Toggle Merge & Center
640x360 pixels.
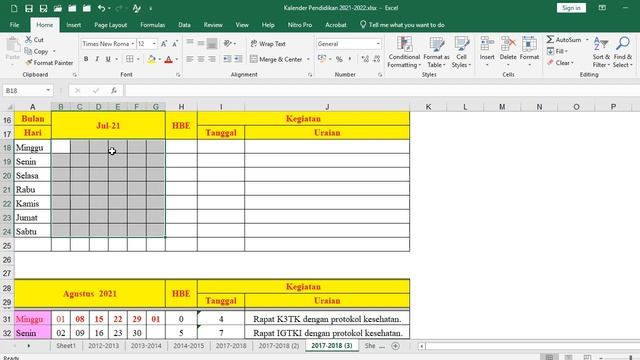tap(276, 59)
